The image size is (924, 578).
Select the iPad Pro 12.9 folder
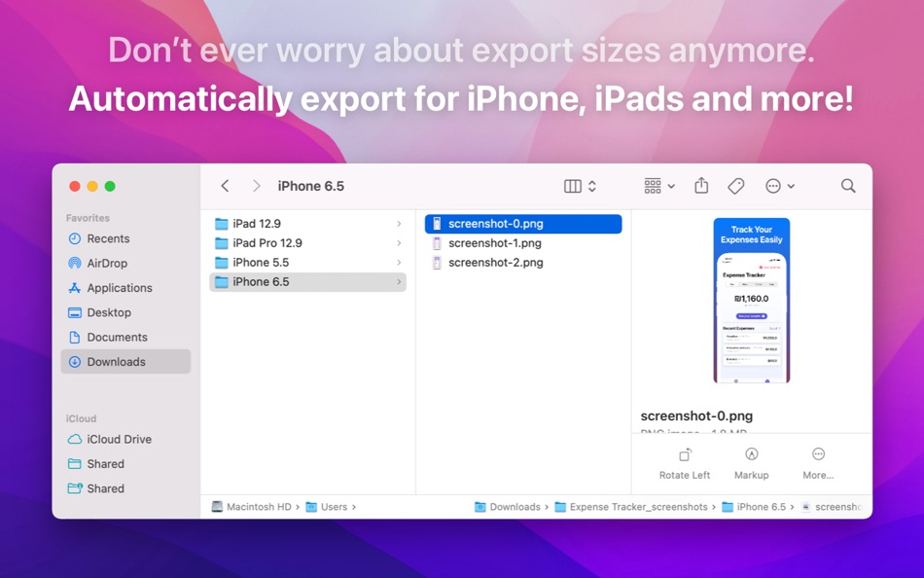click(307, 243)
